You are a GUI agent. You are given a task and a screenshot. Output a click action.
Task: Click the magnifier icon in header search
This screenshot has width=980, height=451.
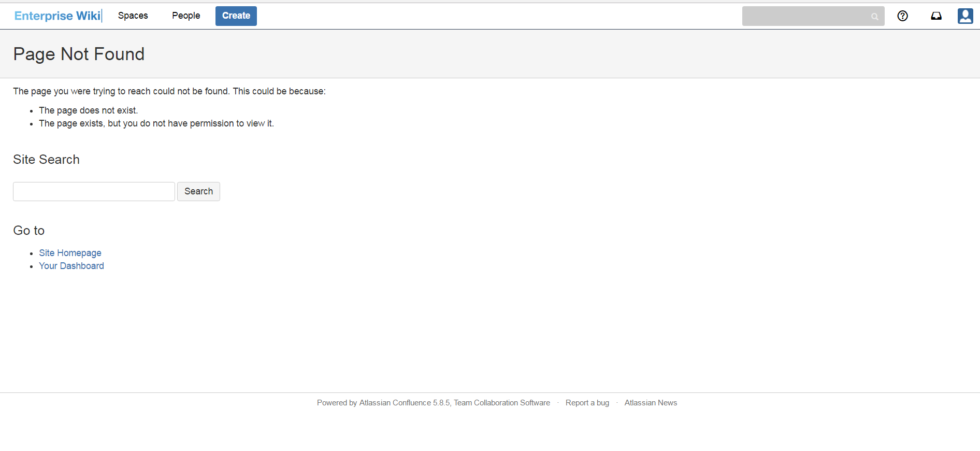874,17
